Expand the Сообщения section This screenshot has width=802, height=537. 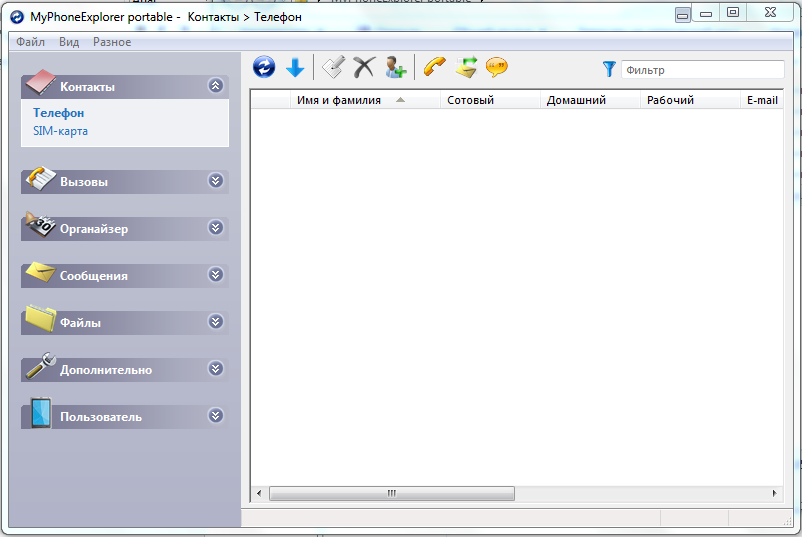click(x=215, y=275)
